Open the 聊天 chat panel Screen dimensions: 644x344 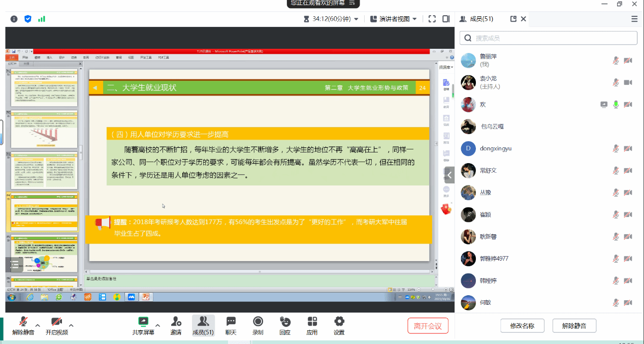click(x=231, y=322)
